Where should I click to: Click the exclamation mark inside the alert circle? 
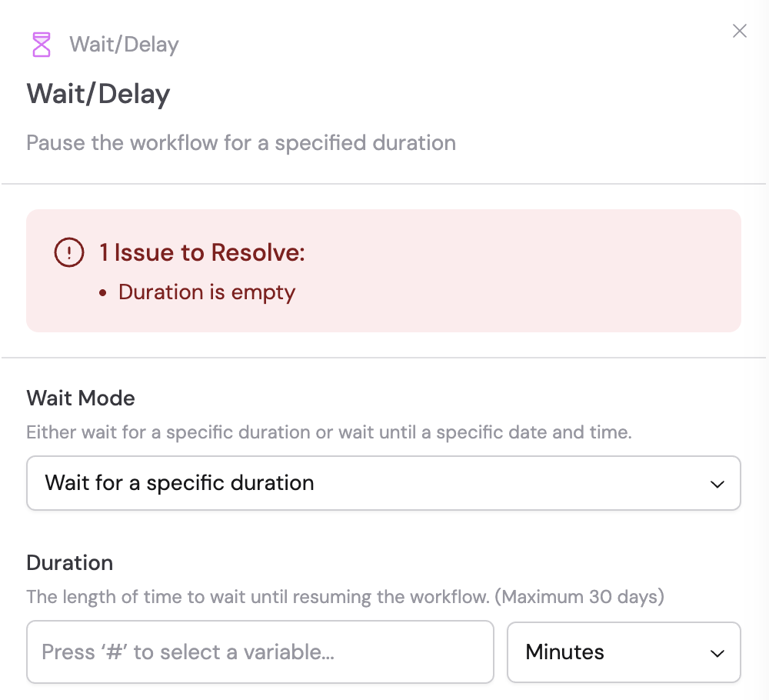pos(68,252)
